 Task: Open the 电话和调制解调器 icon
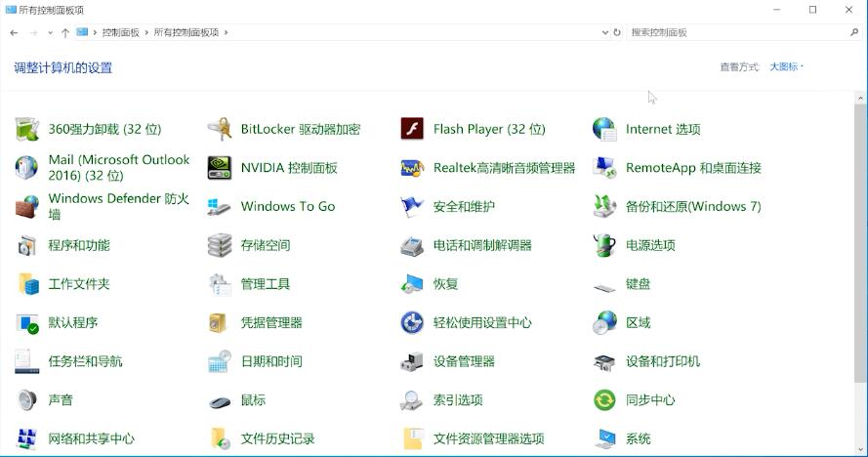coord(412,245)
